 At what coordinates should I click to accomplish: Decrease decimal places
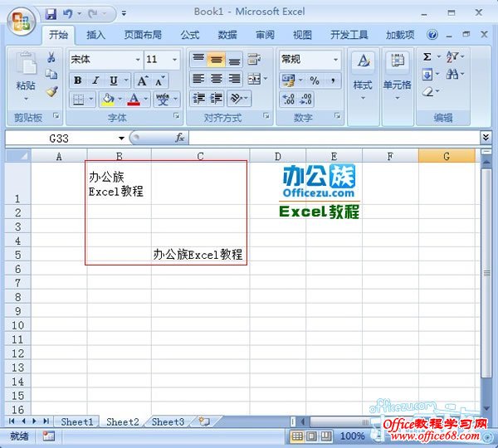coord(305,99)
